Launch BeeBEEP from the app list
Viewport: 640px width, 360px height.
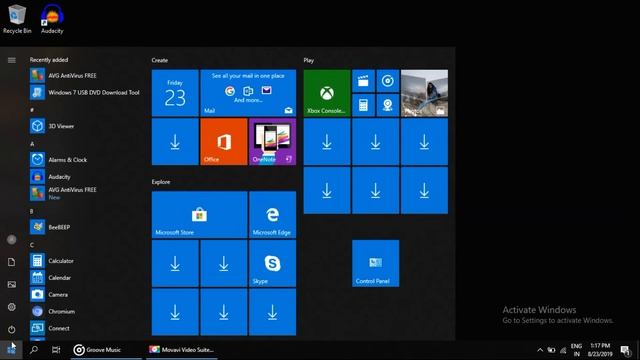(x=84, y=227)
